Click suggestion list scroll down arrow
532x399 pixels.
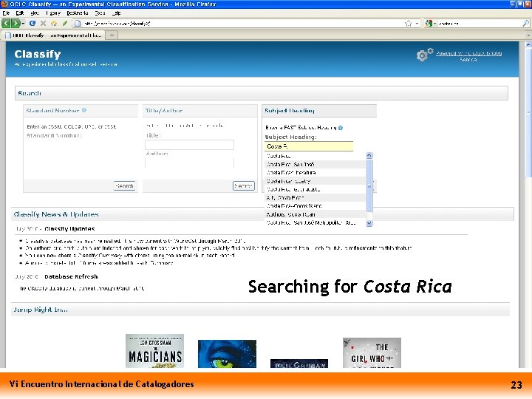point(369,223)
